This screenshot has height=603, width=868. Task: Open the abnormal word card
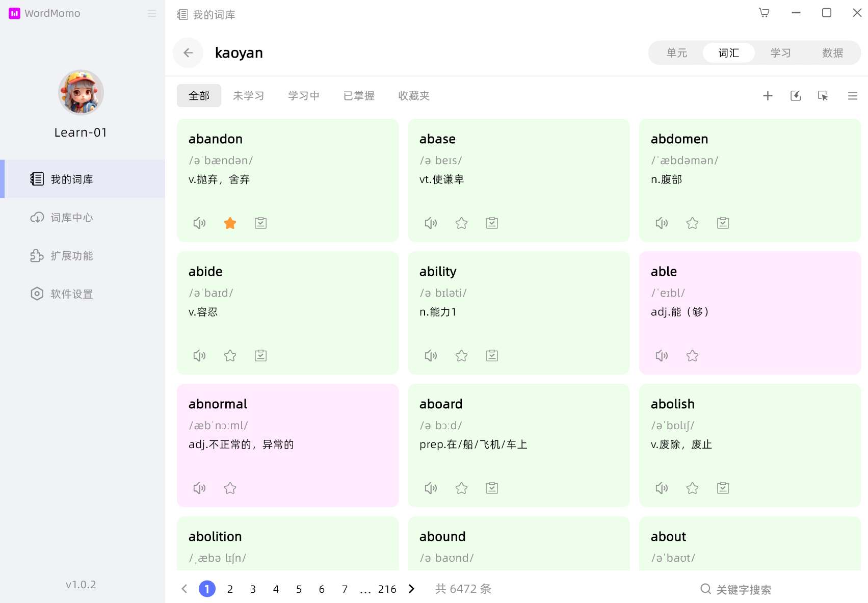coord(288,445)
